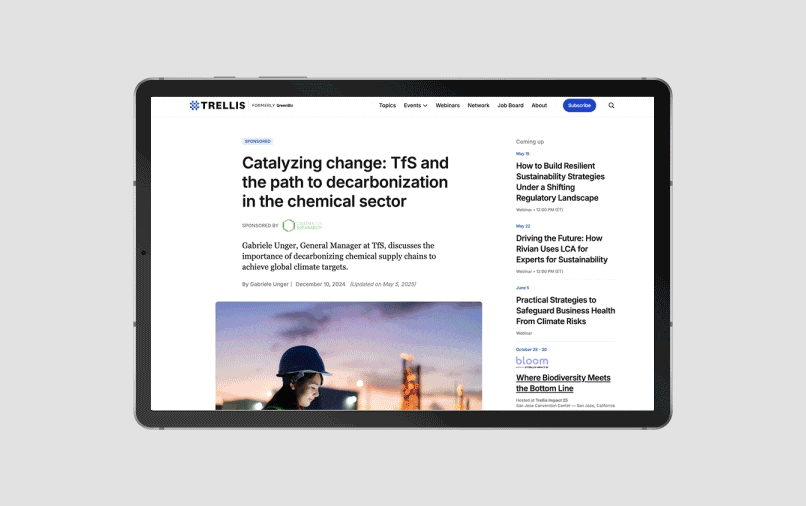Open the search magnifier icon

point(611,105)
